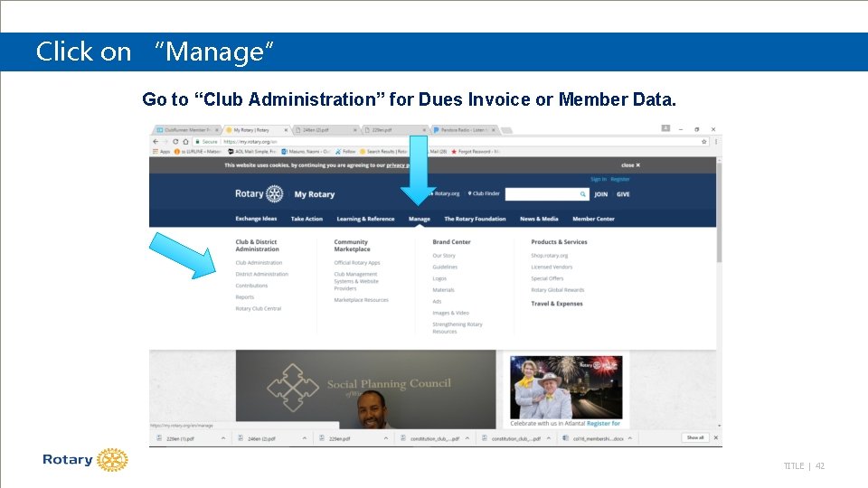Open the Chrome three-dot menu

pyautogui.click(x=716, y=142)
